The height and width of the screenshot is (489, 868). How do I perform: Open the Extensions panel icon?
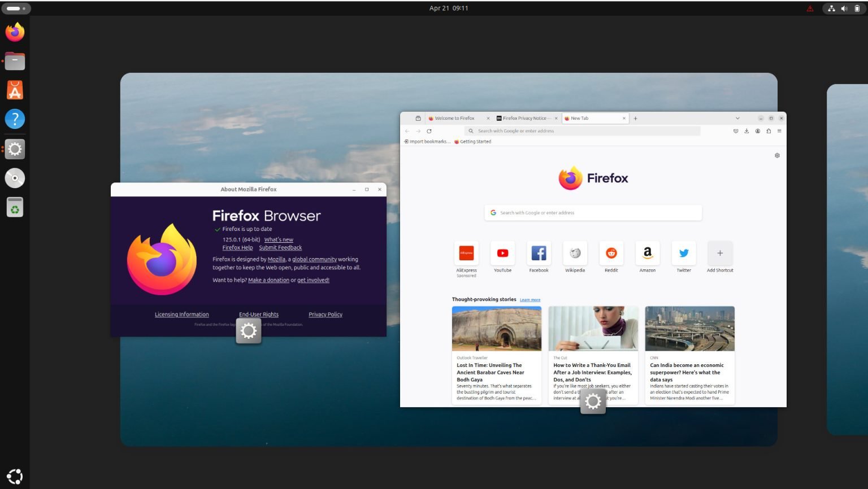tap(769, 130)
